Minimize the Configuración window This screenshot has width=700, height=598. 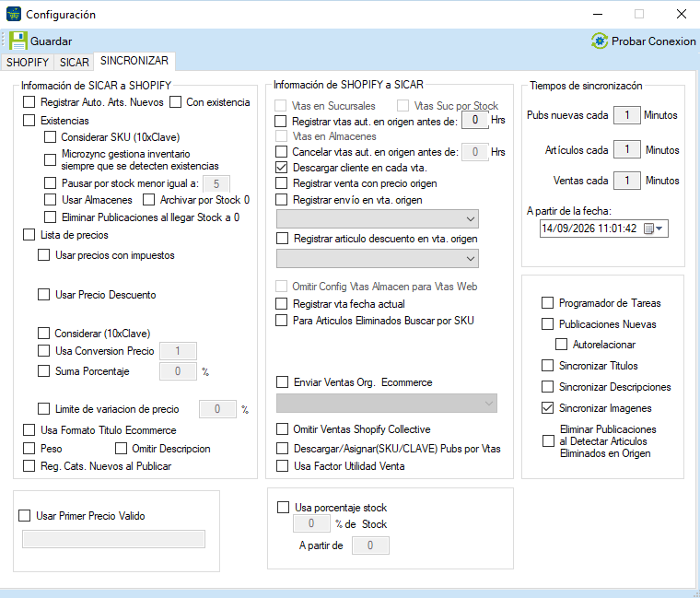pos(598,15)
